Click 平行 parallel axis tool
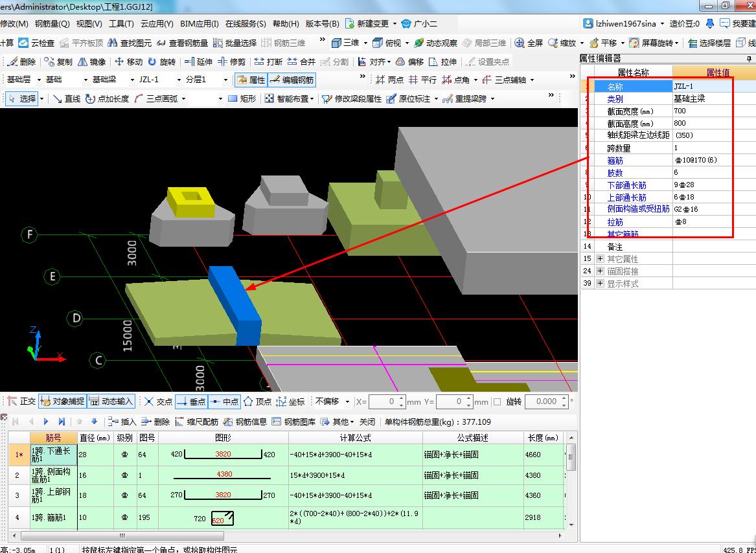This screenshot has width=756, height=553. tap(422, 80)
